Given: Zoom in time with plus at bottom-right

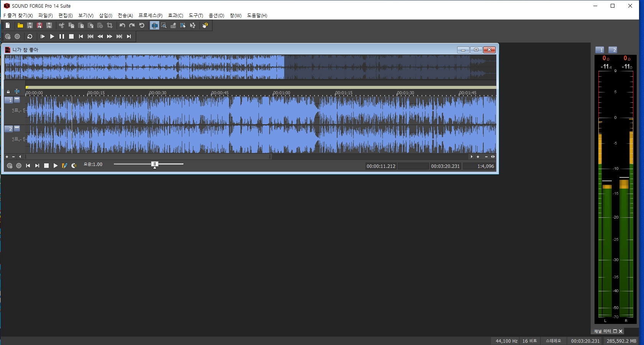Looking at the screenshot, I should pos(478,157).
